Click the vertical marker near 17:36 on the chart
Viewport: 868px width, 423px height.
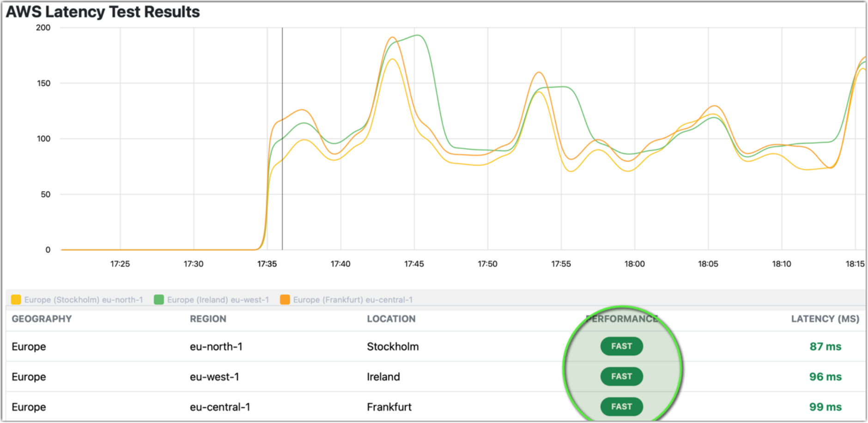click(x=282, y=139)
